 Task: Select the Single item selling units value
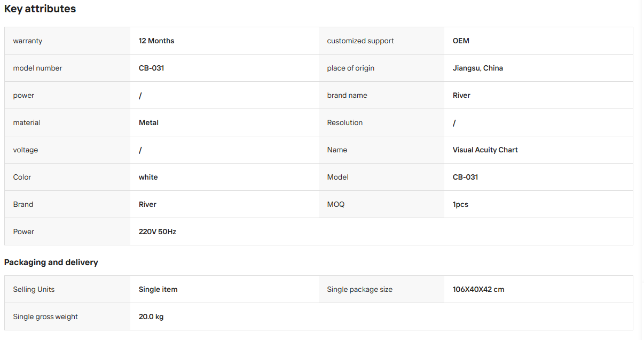click(x=158, y=289)
